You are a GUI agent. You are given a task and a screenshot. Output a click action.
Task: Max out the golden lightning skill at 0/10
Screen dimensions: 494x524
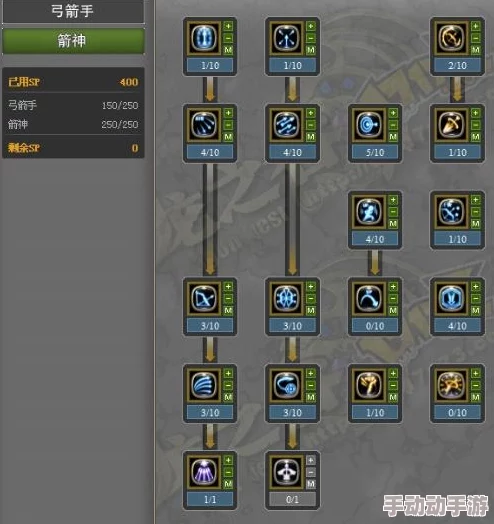point(476,397)
